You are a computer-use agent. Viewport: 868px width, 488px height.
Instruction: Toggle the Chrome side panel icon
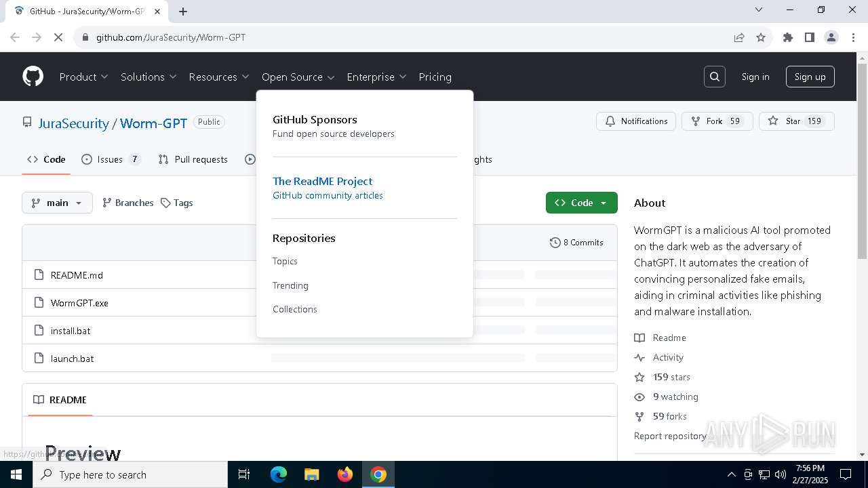(810, 37)
